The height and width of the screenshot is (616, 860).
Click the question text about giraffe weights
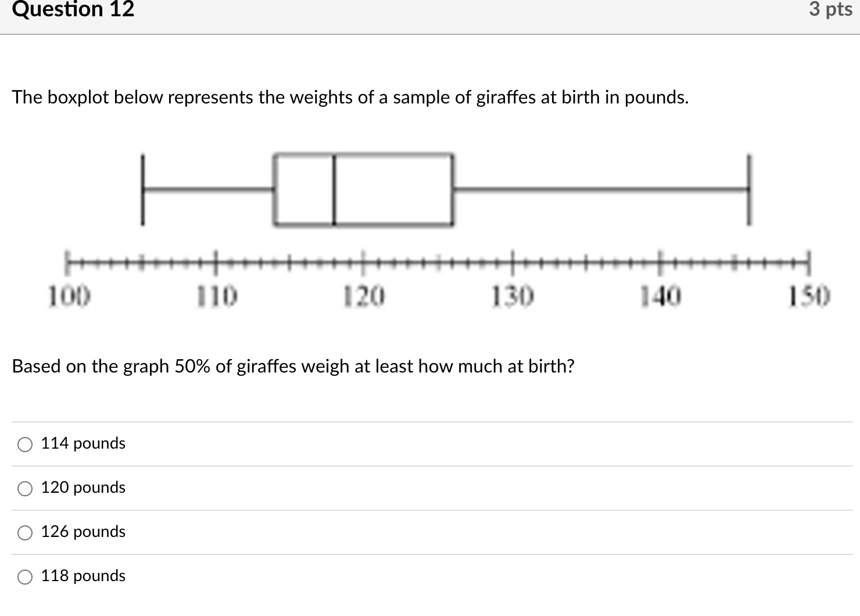(x=350, y=98)
